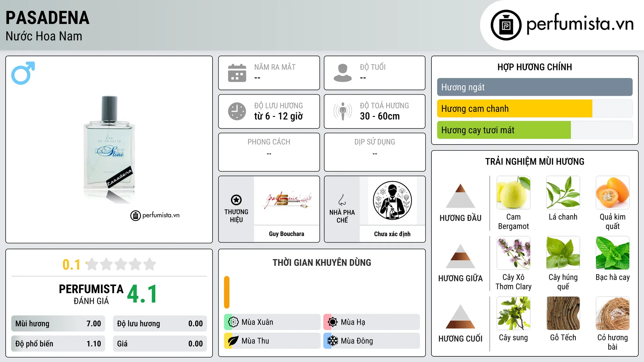Open the Gỗ Tếch note image
Screen dimensions: 644x362
(563, 313)
